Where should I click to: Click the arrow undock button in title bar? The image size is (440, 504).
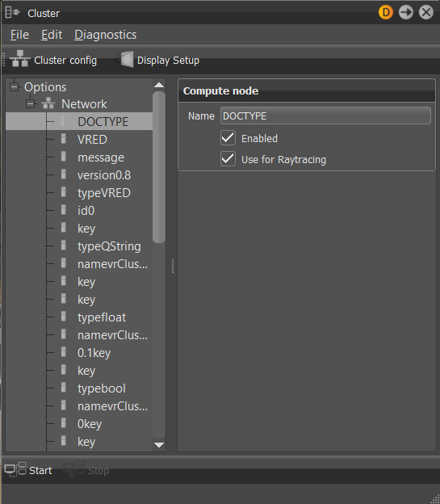pos(406,13)
